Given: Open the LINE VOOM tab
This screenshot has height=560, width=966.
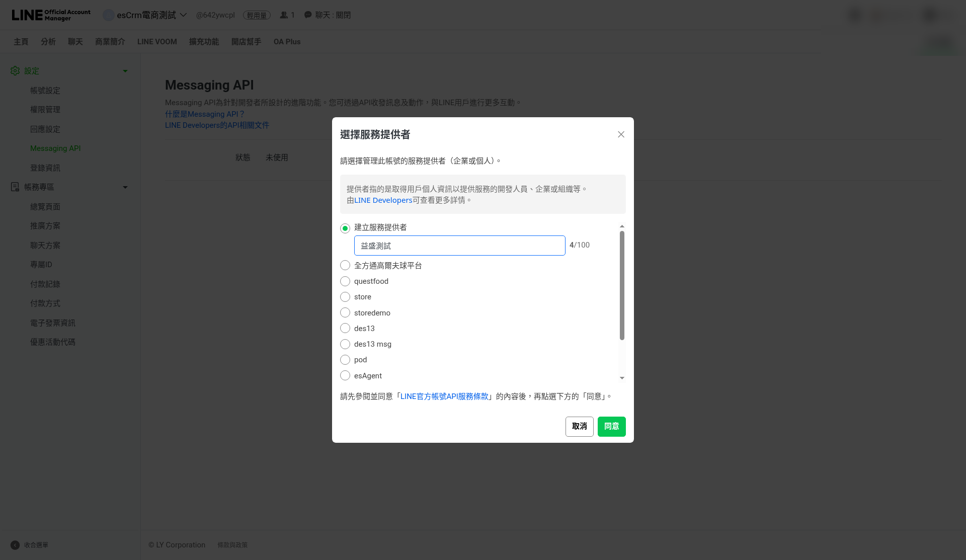Looking at the screenshot, I should [157, 42].
